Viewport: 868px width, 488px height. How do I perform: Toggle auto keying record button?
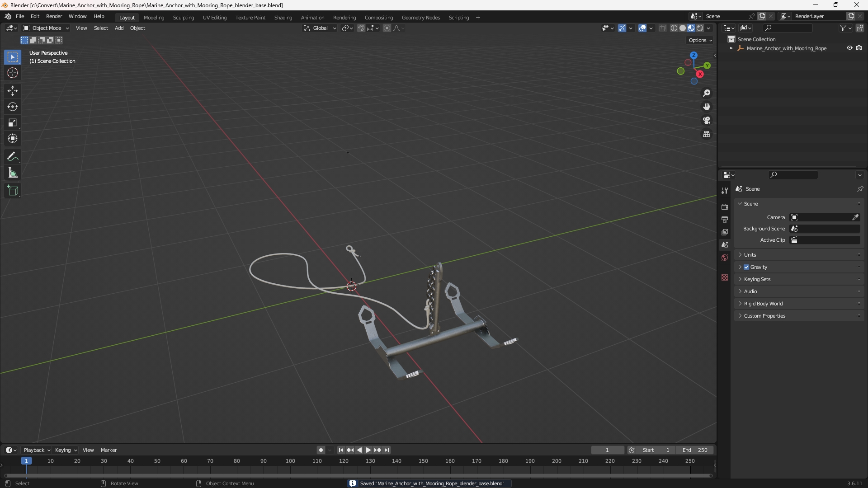(321, 450)
